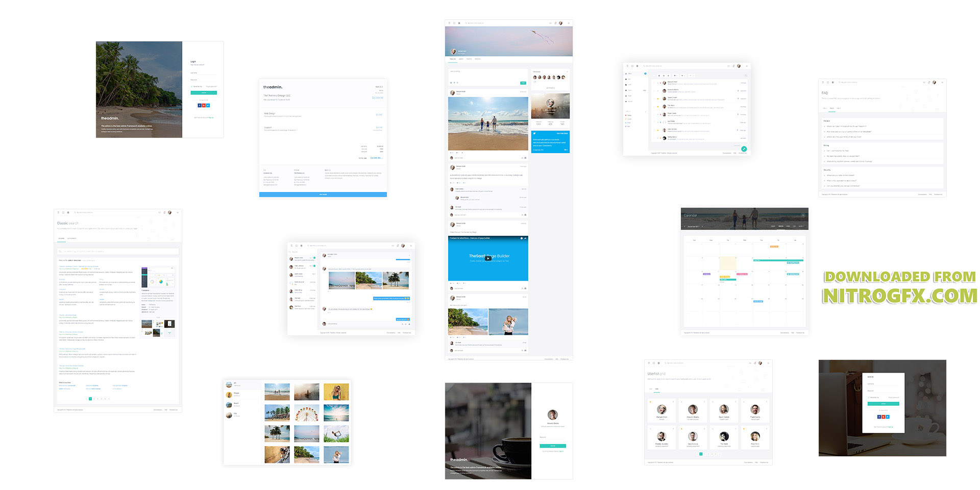Toggle Remember me checkbox on Sign In card
This screenshot has width=980, height=490.
click(x=868, y=397)
